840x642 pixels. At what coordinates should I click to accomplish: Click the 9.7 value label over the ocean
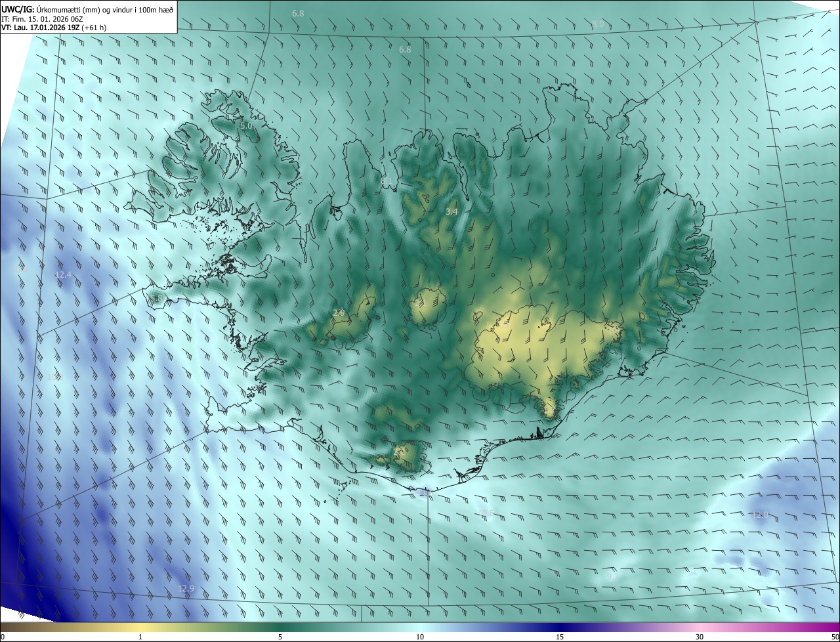coord(612,576)
